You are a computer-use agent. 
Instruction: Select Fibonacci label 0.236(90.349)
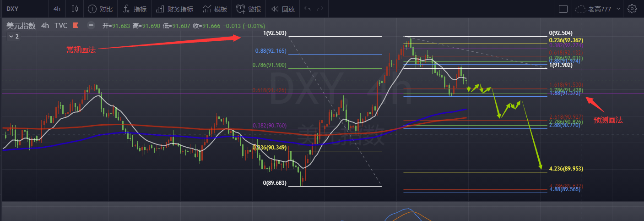(x=269, y=148)
